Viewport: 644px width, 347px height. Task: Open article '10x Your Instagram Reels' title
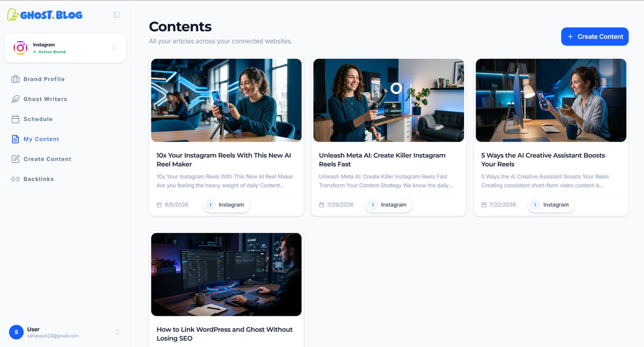coord(224,160)
